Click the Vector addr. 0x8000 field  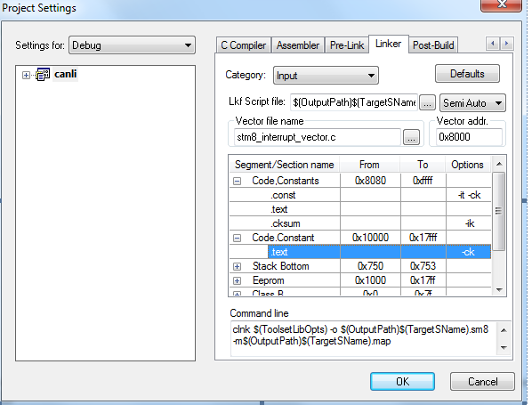469,137
